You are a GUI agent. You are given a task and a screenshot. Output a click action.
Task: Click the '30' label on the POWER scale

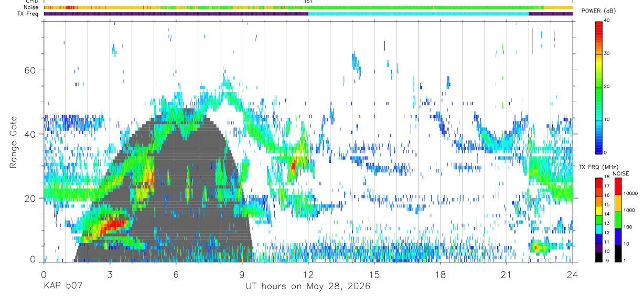click(x=607, y=54)
